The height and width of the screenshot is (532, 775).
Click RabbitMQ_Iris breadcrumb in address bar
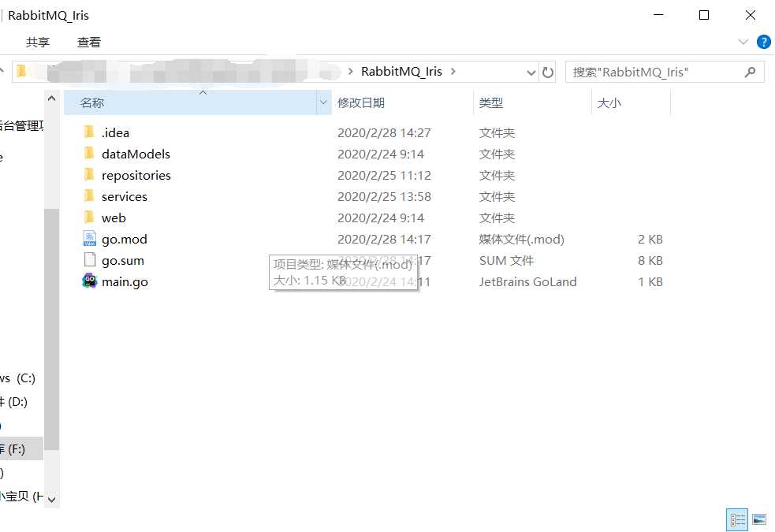point(401,72)
